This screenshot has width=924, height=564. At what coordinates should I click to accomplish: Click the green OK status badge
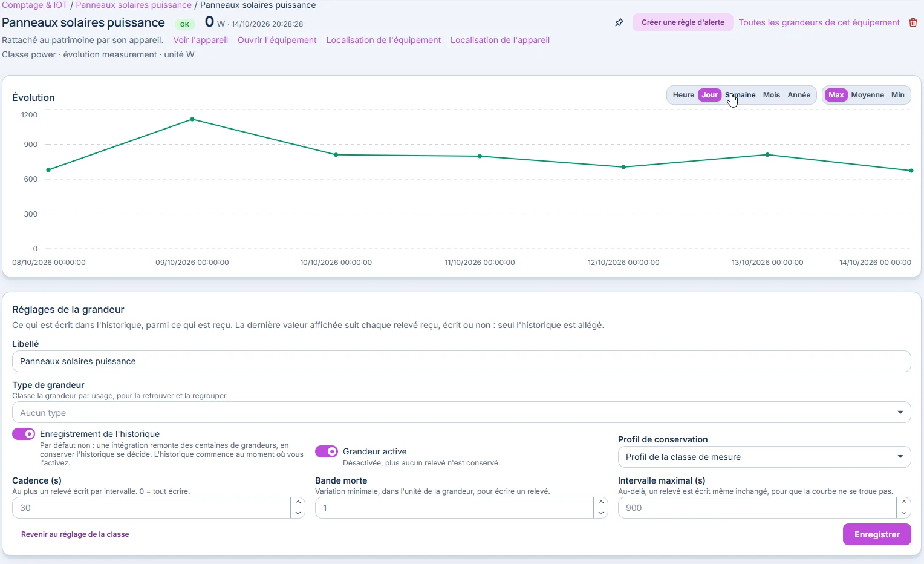(x=184, y=24)
